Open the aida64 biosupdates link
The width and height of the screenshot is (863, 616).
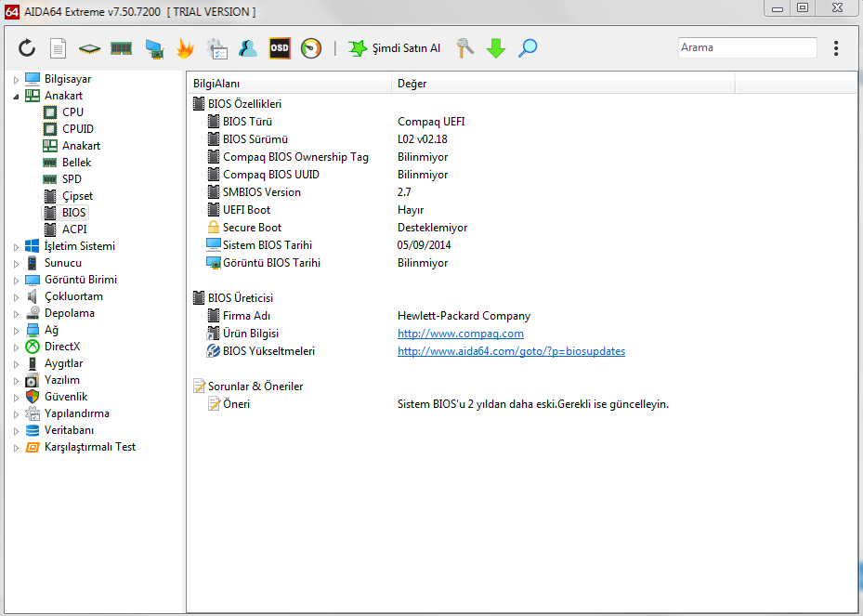[511, 351]
